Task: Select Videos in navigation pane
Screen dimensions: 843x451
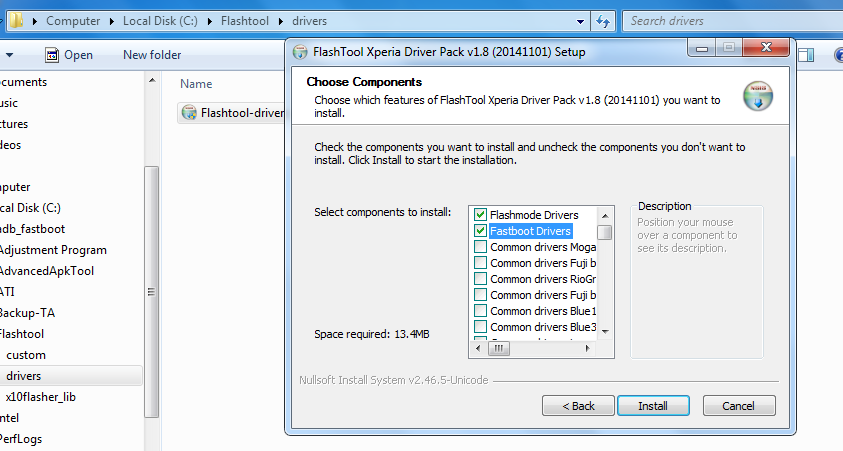Action: click(x=11, y=145)
